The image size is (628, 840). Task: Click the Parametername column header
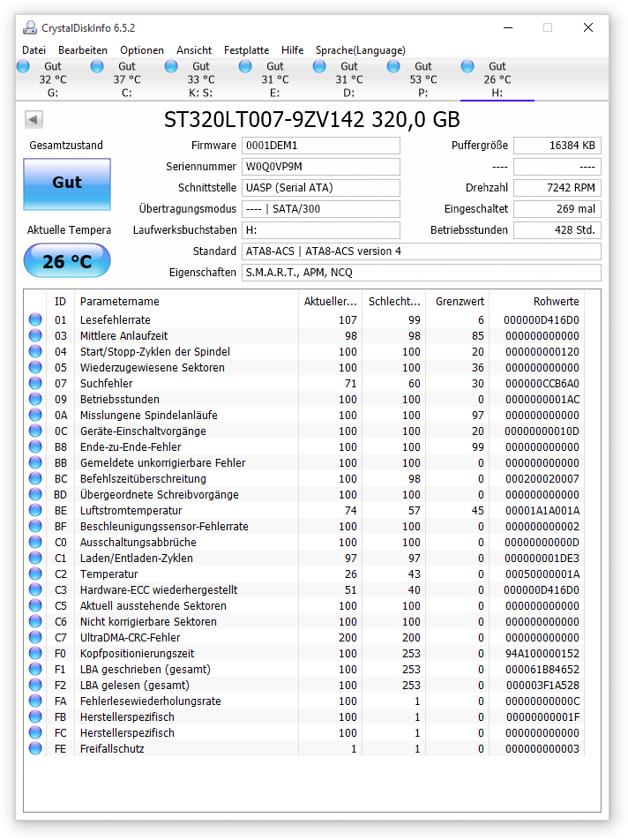point(186,301)
